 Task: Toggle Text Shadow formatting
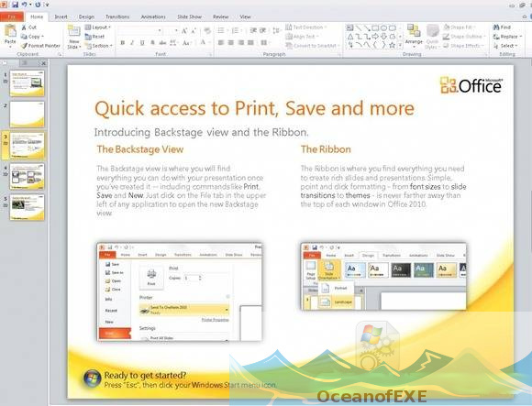tap(152, 43)
